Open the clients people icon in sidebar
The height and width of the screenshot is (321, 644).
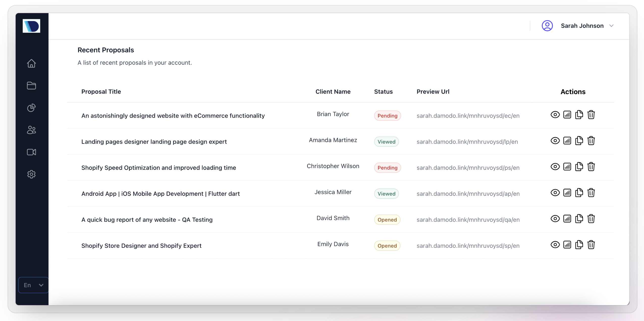[31, 130]
